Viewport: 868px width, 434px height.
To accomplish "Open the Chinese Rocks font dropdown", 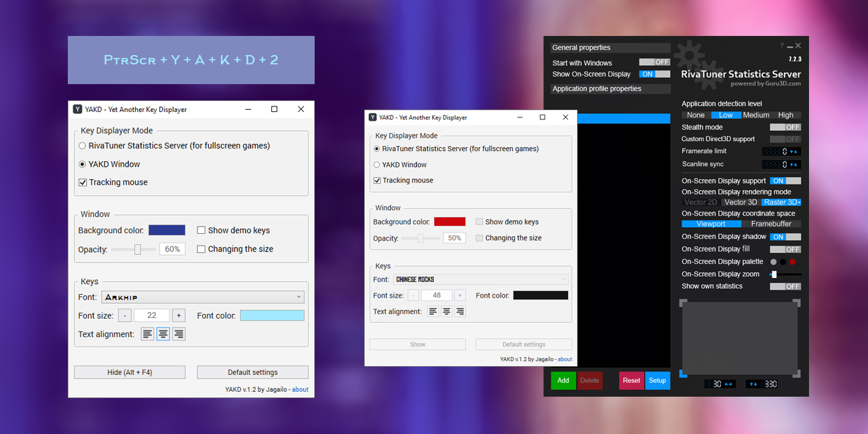I will pyautogui.click(x=481, y=279).
